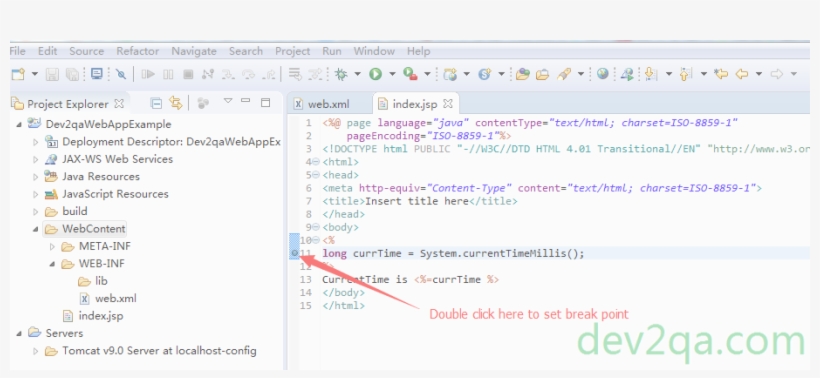820x378 pixels.
Task: Click Collapse All in Project Explorer
Action: [156, 104]
